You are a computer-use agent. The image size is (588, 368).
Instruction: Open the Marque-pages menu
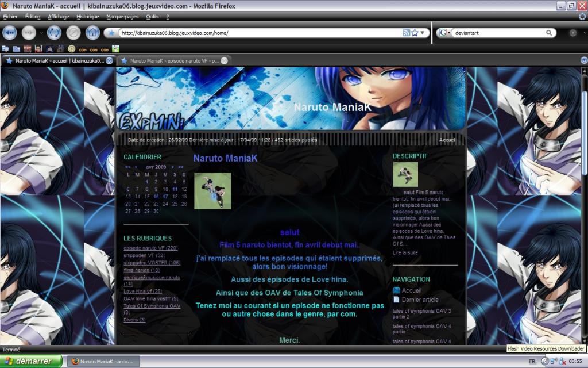[123, 17]
